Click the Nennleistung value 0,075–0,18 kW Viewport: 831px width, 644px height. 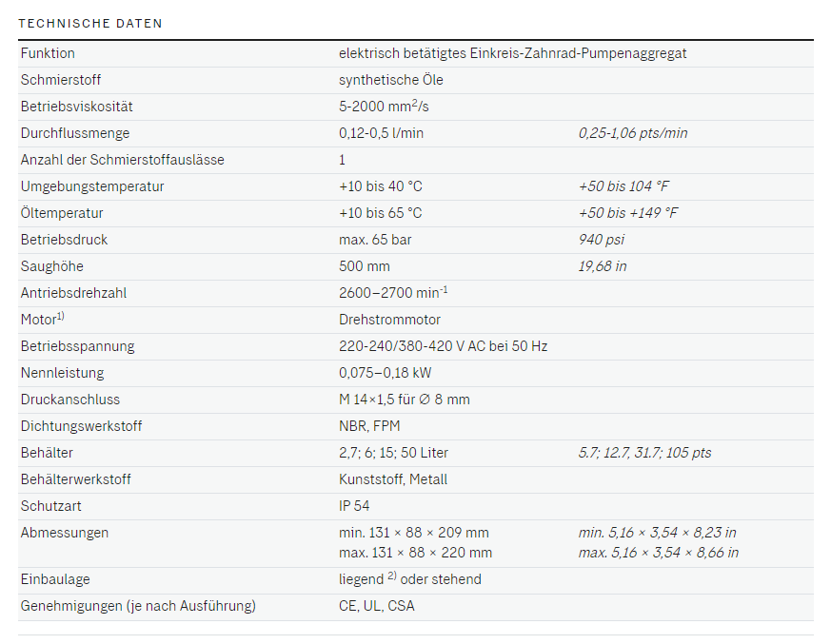386,372
